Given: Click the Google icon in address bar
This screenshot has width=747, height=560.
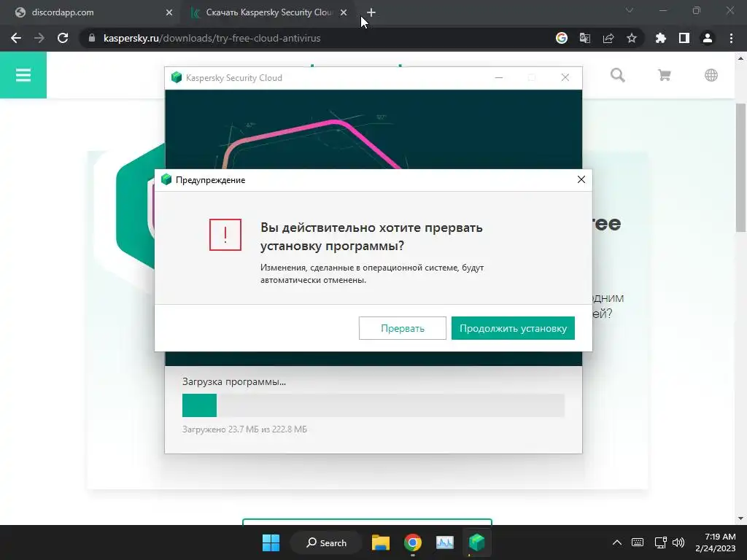Looking at the screenshot, I should coord(561,38).
